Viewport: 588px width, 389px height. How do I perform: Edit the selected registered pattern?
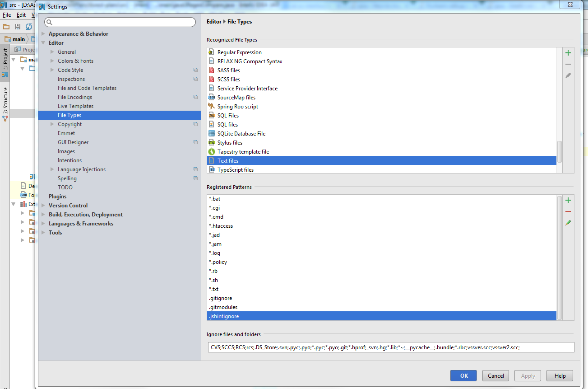pyautogui.click(x=568, y=223)
